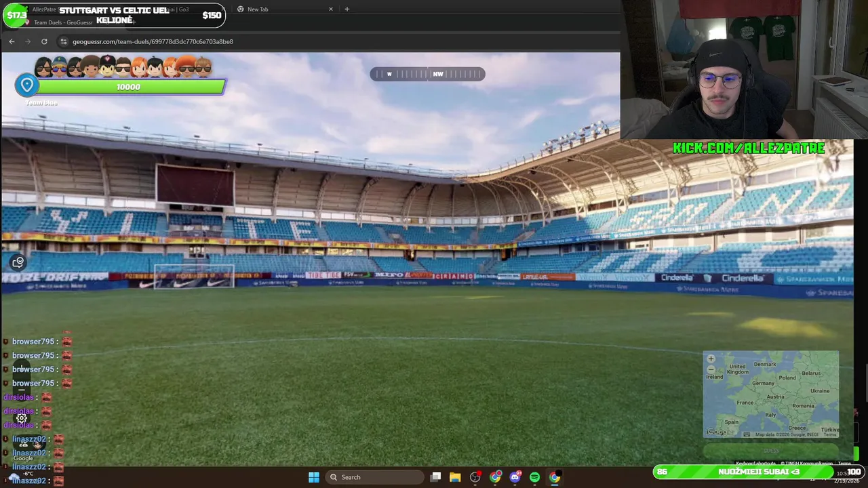Open Task View on the taskbar
868x488 pixels.
[x=436, y=477]
